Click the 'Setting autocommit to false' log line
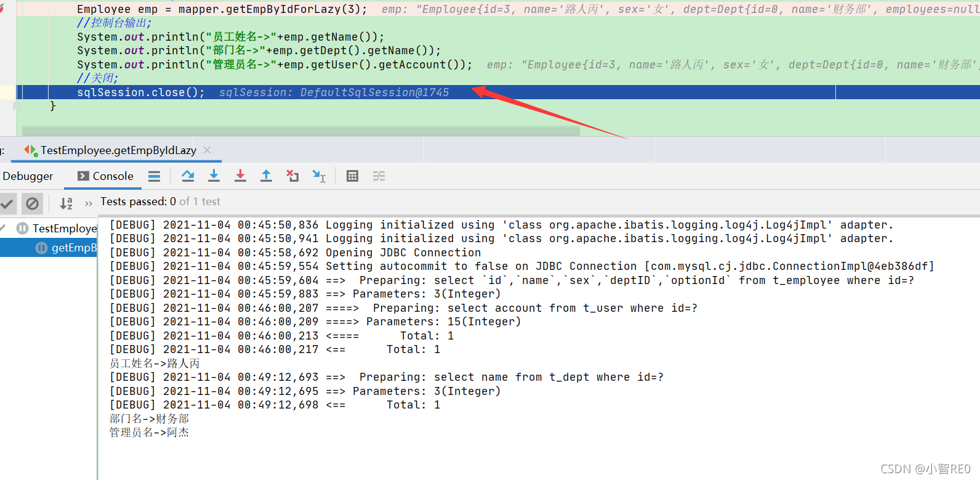 pos(522,266)
